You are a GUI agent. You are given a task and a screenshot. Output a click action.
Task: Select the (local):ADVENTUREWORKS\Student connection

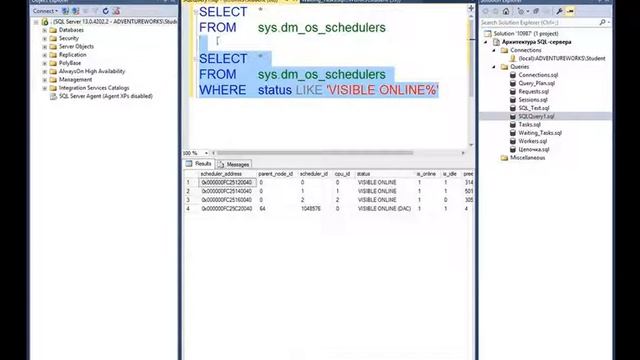click(562, 58)
